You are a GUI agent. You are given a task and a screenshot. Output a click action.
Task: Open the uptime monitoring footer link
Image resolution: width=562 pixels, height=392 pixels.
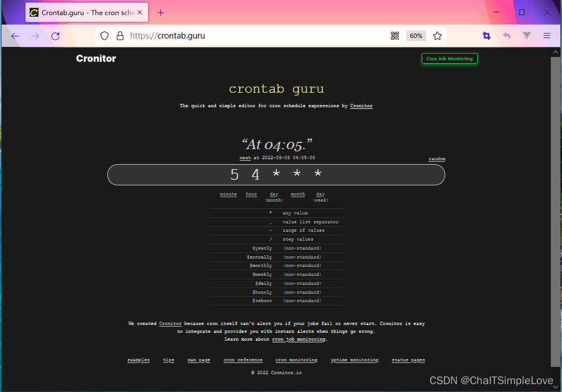(355, 360)
